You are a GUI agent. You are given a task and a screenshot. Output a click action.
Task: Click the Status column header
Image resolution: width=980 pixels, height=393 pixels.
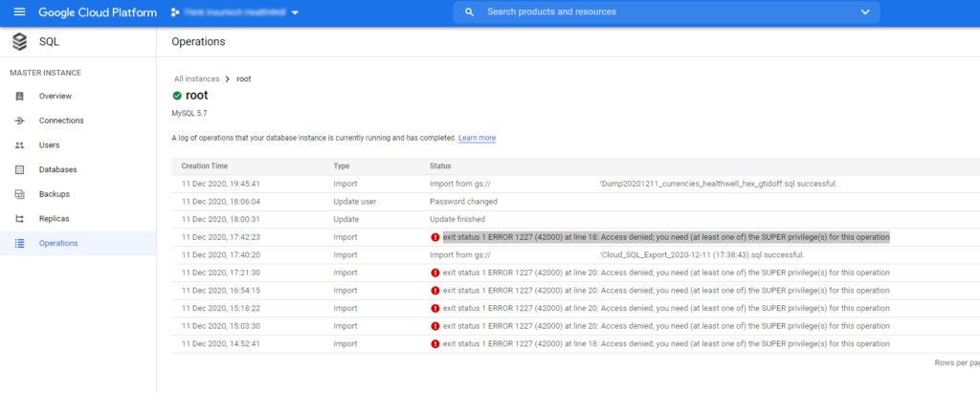click(x=440, y=166)
